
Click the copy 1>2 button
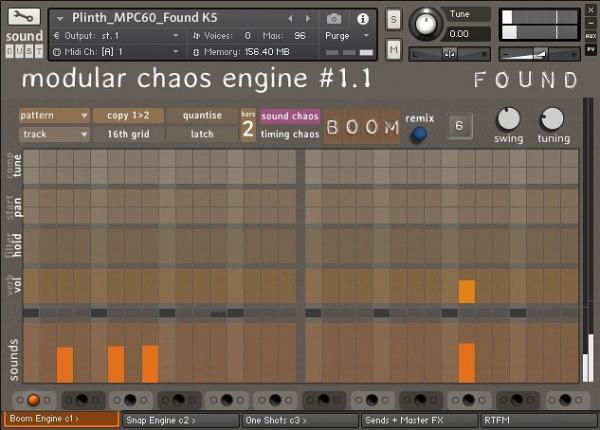pos(128,115)
